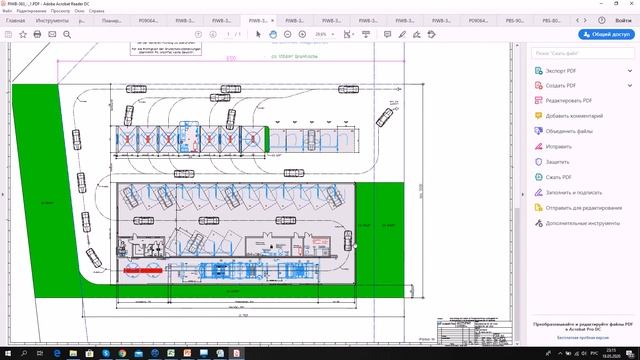Expand the Создать PDF chevron
Image resolution: width=640 pixels, height=360 pixels.
click(x=630, y=86)
